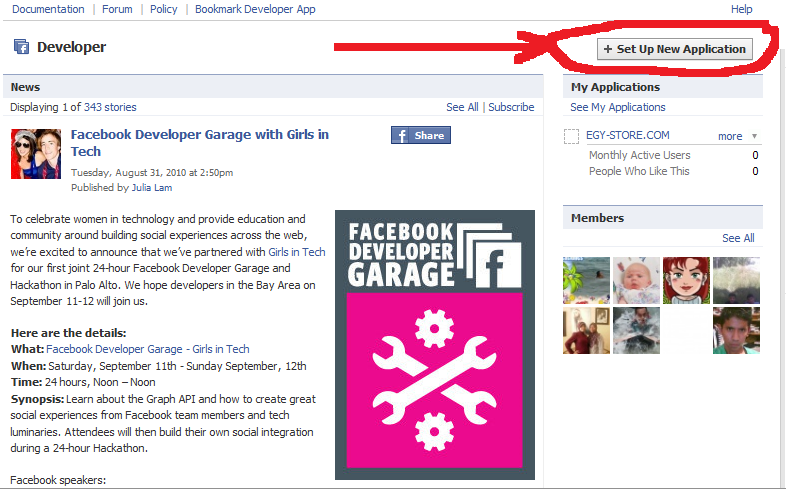Image resolution: width=790 pixels, height=490 pixels.
Task: Open the baby photo member profile
Action: (x=636, y=280)
